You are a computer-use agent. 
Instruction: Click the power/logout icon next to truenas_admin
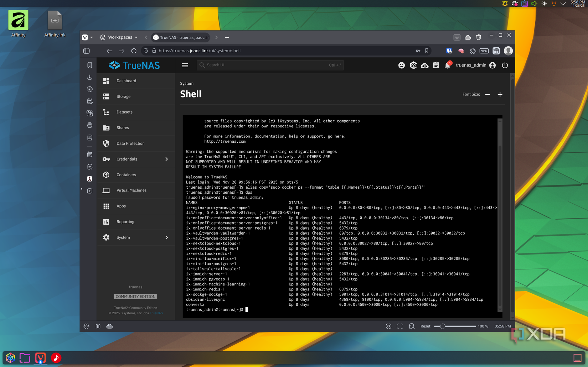[505, 65]
